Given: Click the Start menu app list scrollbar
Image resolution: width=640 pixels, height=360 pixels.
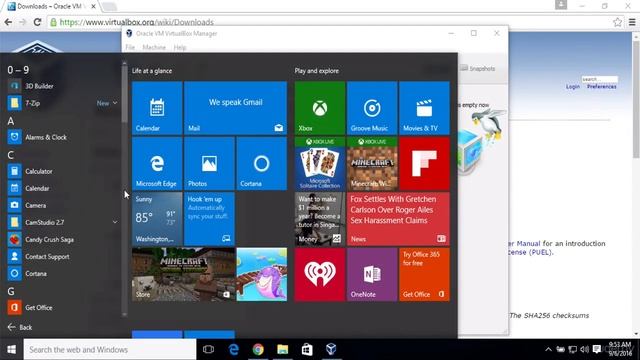Looking at the screenshot, I should point(124,93).
